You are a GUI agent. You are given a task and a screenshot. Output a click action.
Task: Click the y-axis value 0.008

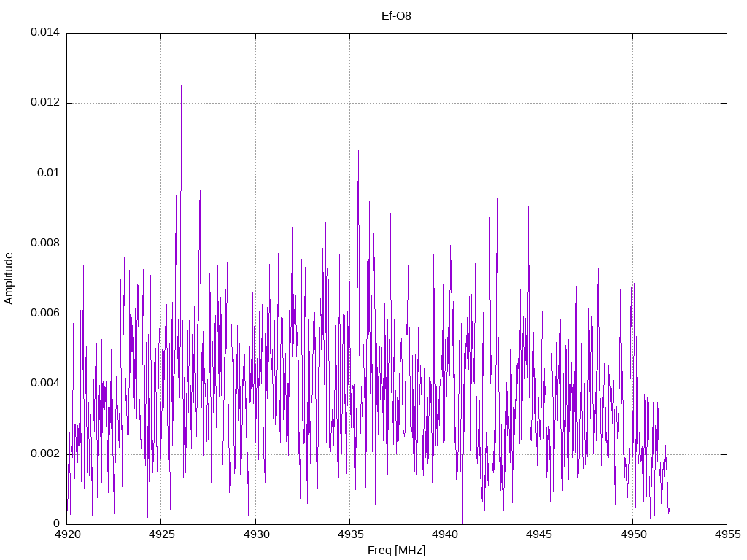click(45, 243)
